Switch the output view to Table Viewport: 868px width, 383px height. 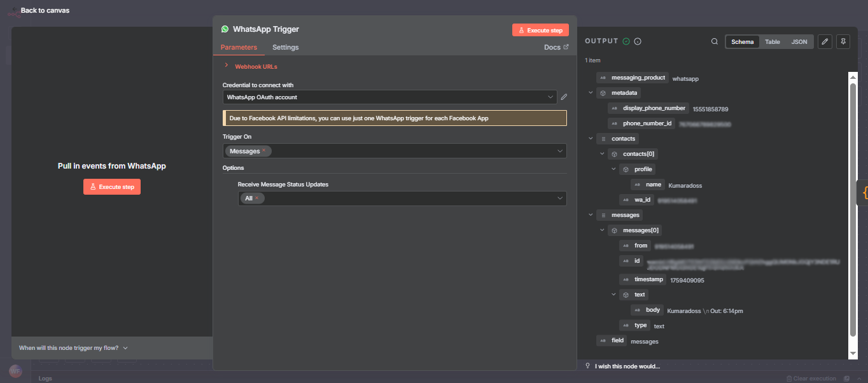pyautogui.click(x=773, y=41)
